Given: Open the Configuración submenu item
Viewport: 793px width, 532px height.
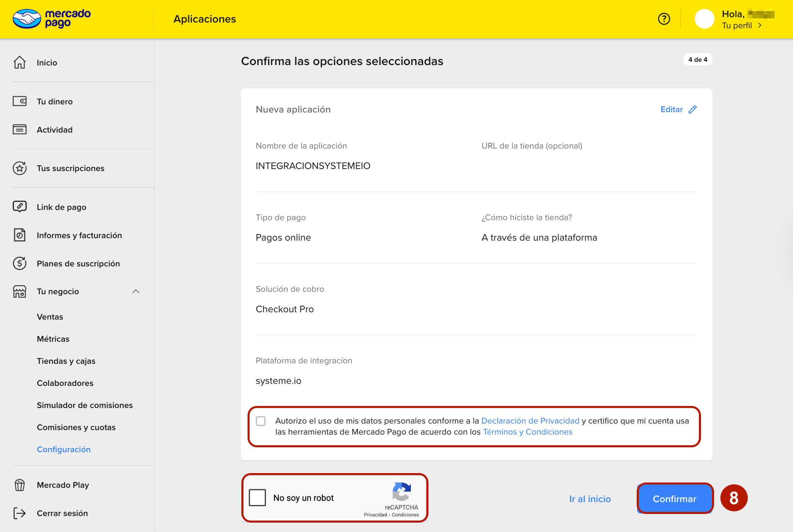Looking at the screenshot, I should (x=64, y=449).
